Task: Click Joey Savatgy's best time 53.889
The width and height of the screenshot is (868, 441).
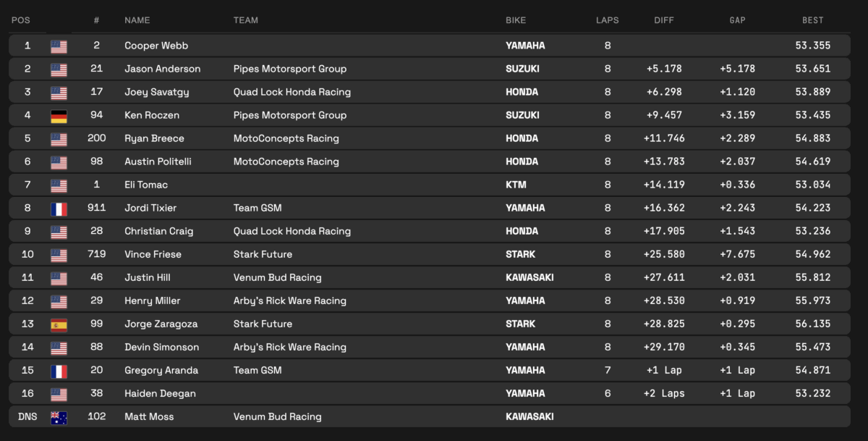Action: (812, 92)
